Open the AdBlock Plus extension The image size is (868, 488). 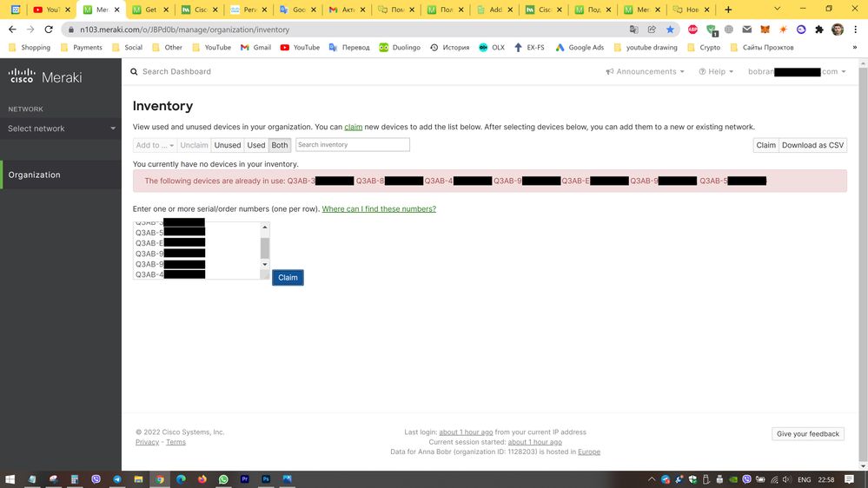pos(692,30)
